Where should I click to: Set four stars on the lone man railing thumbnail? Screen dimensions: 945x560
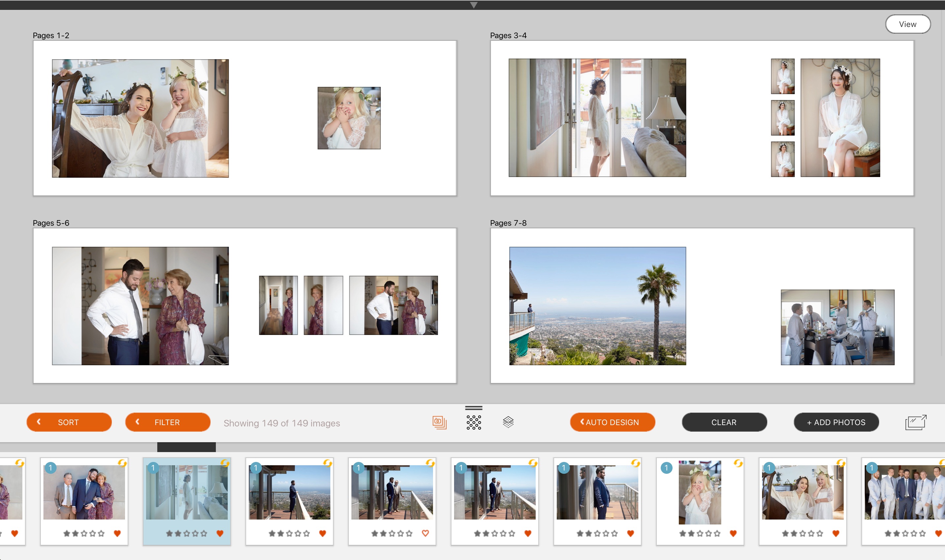point(298,533)
